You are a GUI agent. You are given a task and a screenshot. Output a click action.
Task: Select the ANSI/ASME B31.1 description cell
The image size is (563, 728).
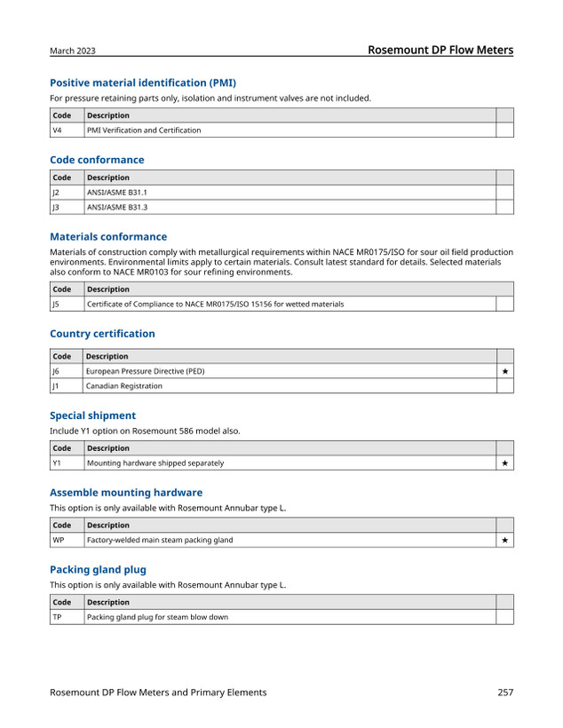click(290, 193)
